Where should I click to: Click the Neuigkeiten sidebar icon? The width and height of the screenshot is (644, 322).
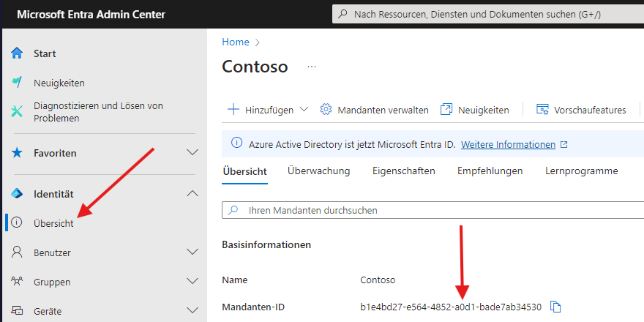(x=17, y=83)
